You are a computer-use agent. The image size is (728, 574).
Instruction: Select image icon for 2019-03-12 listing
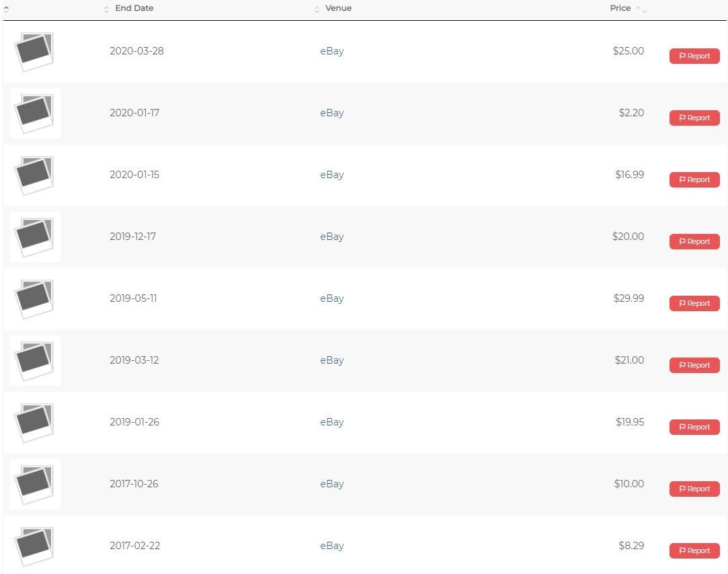tap(34, 360)
